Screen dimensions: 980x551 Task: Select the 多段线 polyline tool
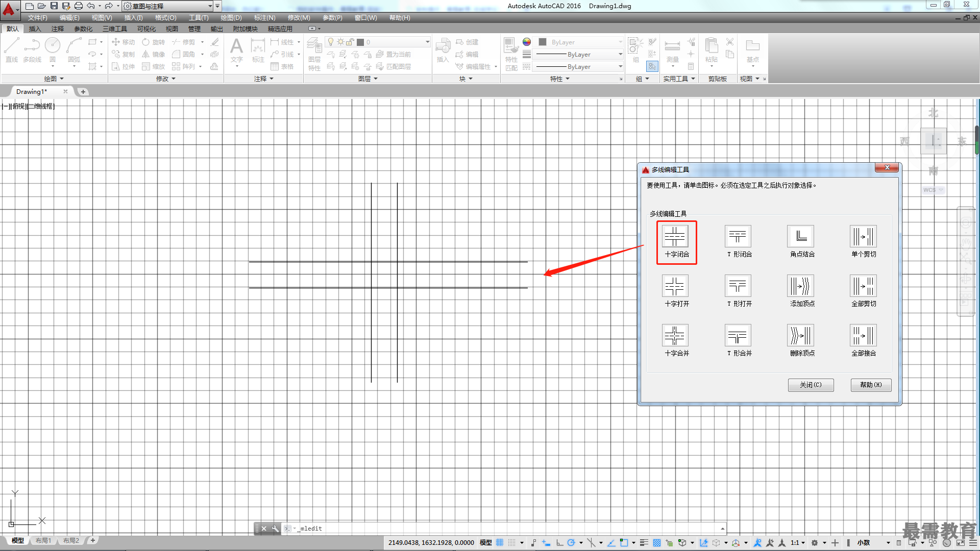click(32, 50)
